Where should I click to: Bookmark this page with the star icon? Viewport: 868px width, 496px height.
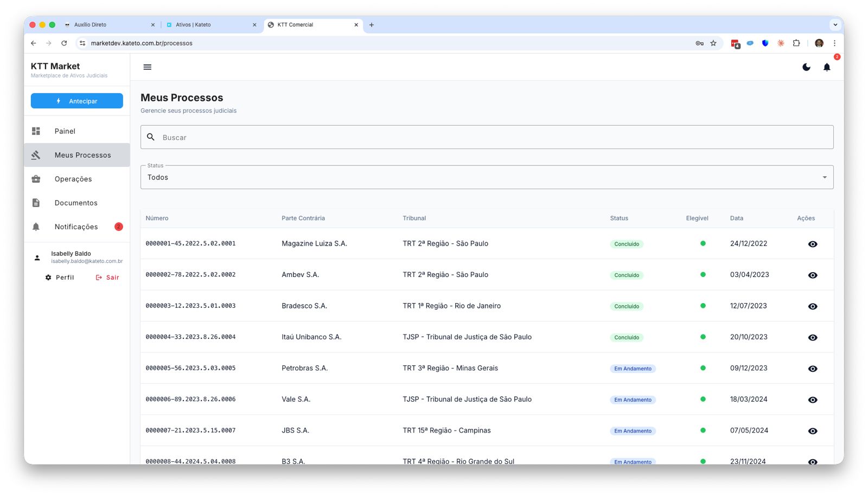[713, 43]
